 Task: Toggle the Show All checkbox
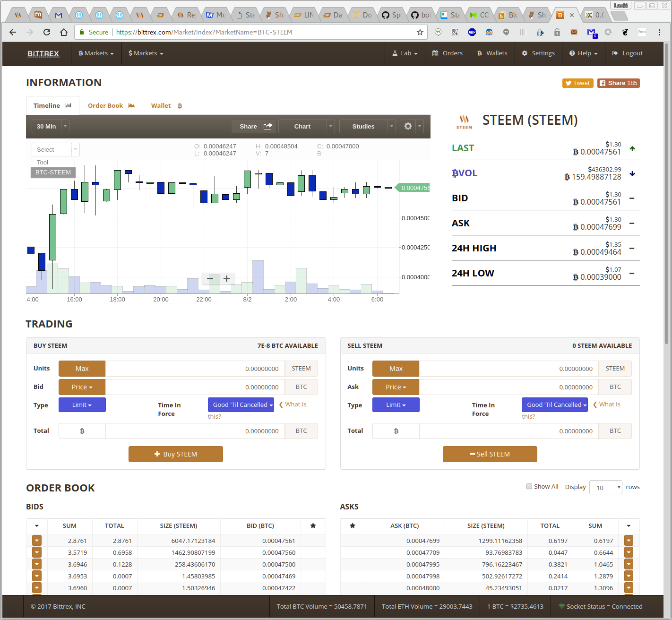click(529, 486)
